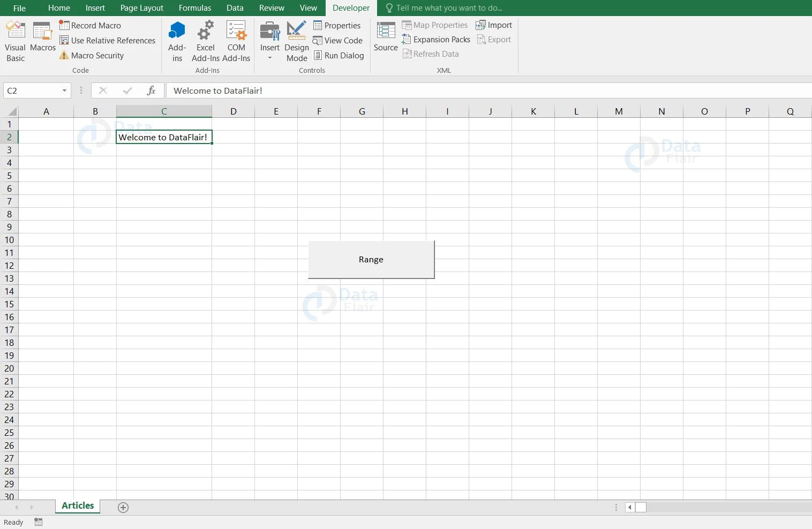Open the Add-ins dropdown
Image resolution: width=812 pixels, height=529 pixels.
coord(177,40)
